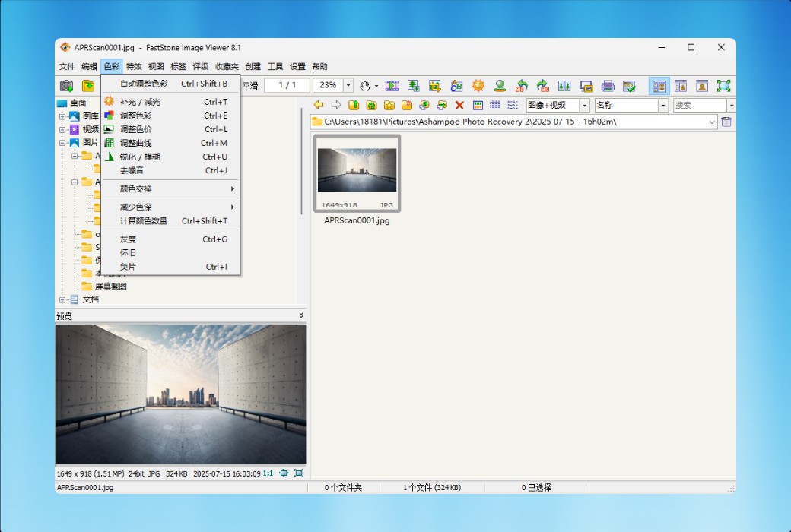Open the 减少色深 submenu
This screenshot has width=791, height=532.
point(170,207)
